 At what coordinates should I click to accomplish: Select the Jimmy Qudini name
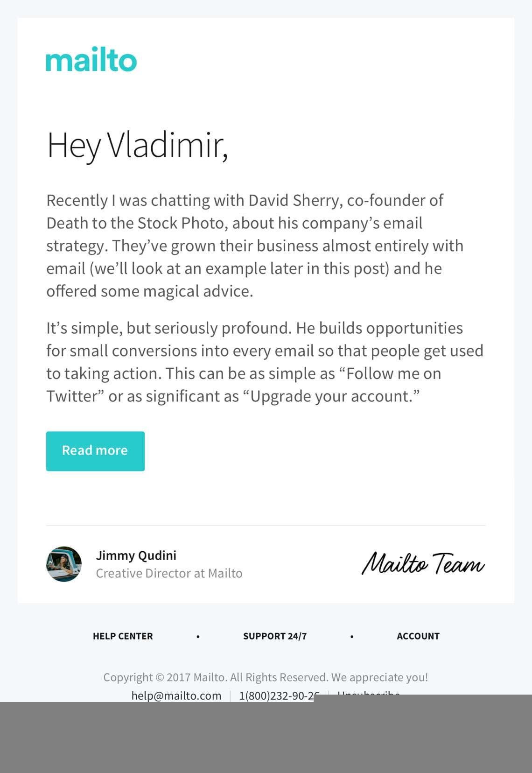pyautogui.click(x=136, y=555)
